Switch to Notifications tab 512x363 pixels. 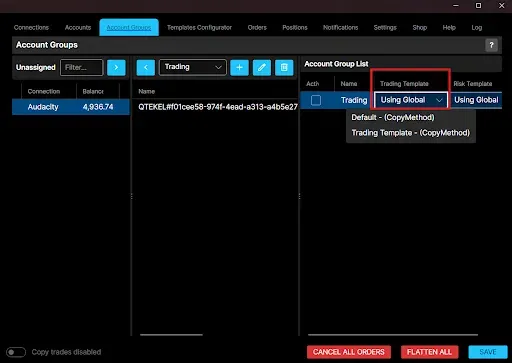tap(340, 28)
